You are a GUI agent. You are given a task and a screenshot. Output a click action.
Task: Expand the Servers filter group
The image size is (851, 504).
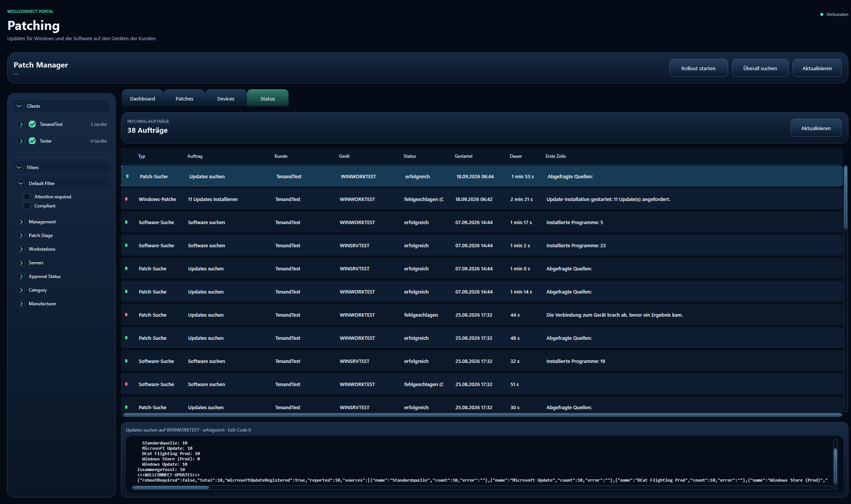tap(21, 262)
